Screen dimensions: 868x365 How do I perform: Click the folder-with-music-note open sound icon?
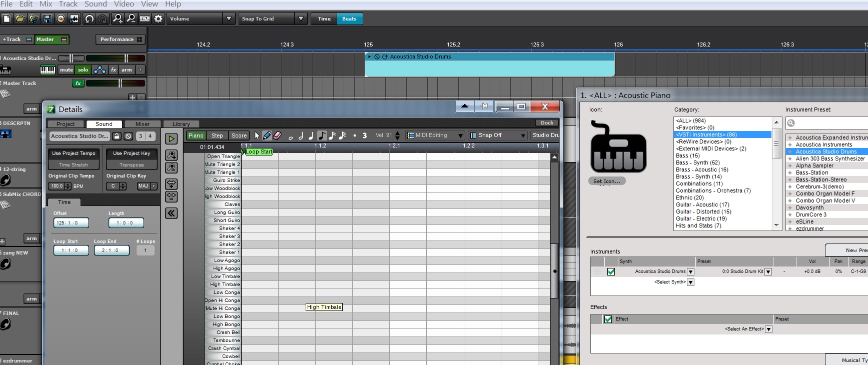(x=34, y=19)
